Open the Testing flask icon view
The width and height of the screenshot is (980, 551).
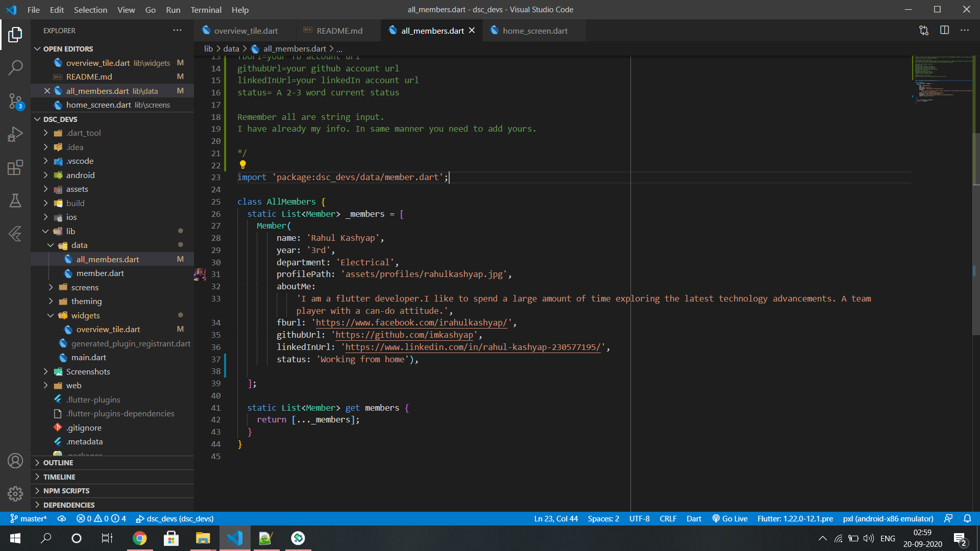(x=15, y=201)
